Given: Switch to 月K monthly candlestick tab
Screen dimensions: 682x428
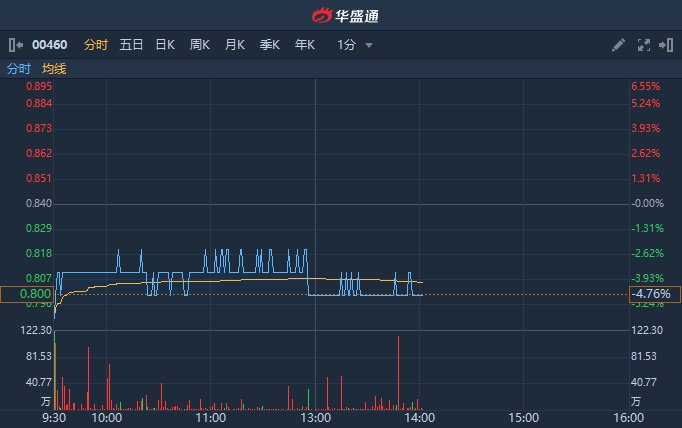Looking at the screenshot, I should 235,45.
